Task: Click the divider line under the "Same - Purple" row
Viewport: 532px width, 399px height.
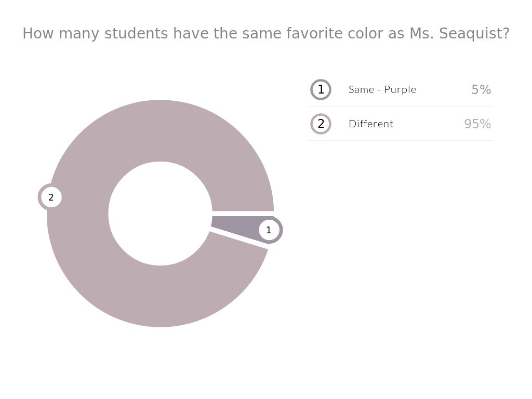Action: pos(400,107)
